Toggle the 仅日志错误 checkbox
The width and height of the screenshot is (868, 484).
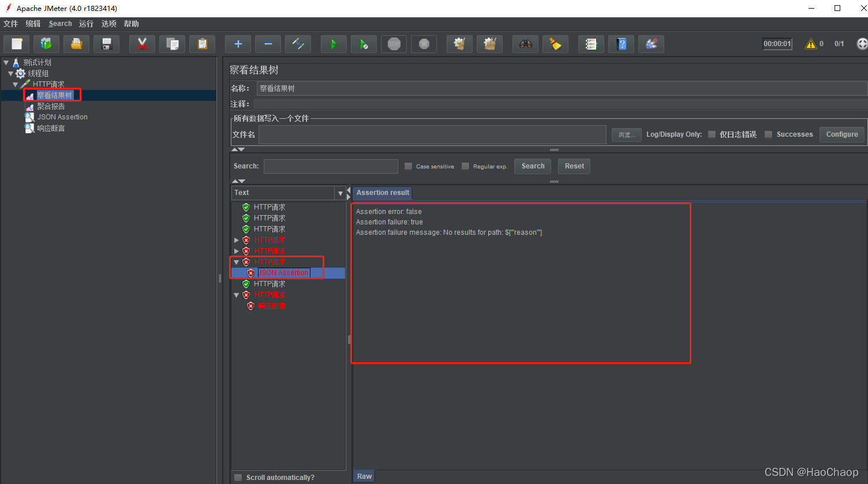tap(712, 134)
